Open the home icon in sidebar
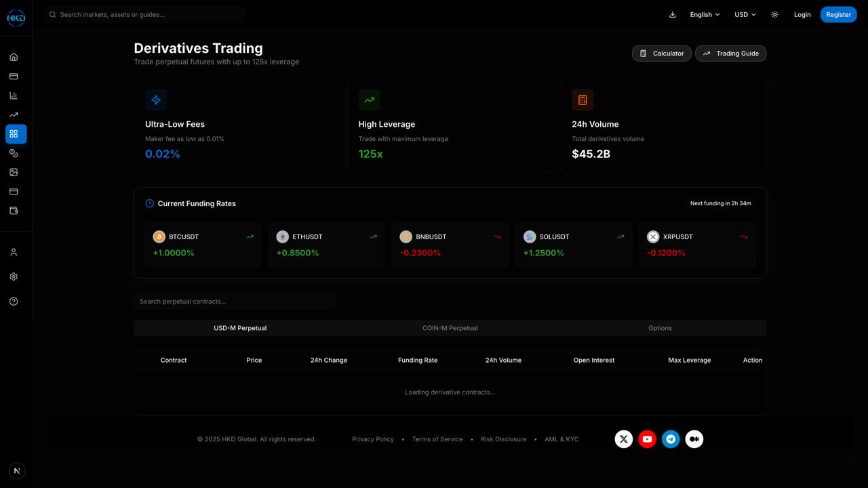Image resolution: width=868 pixels, height=488 pixels. click(14, 57)
